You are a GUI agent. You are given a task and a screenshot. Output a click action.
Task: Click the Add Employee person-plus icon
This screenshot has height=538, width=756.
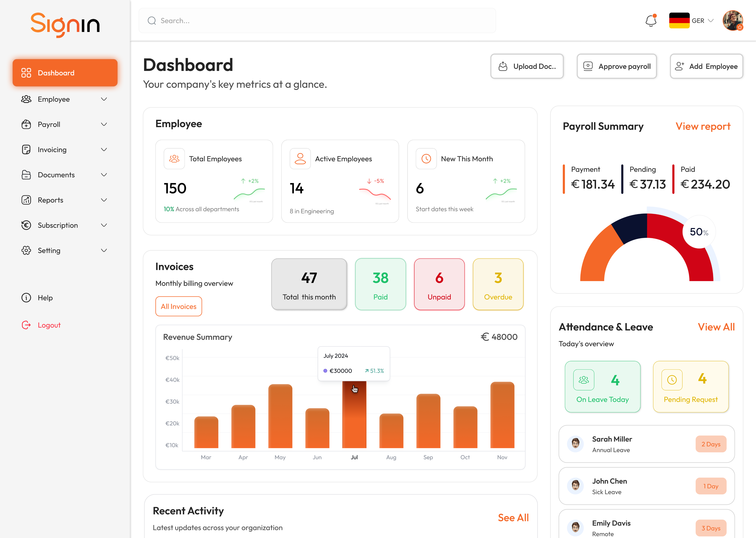[x=680, y=66]
